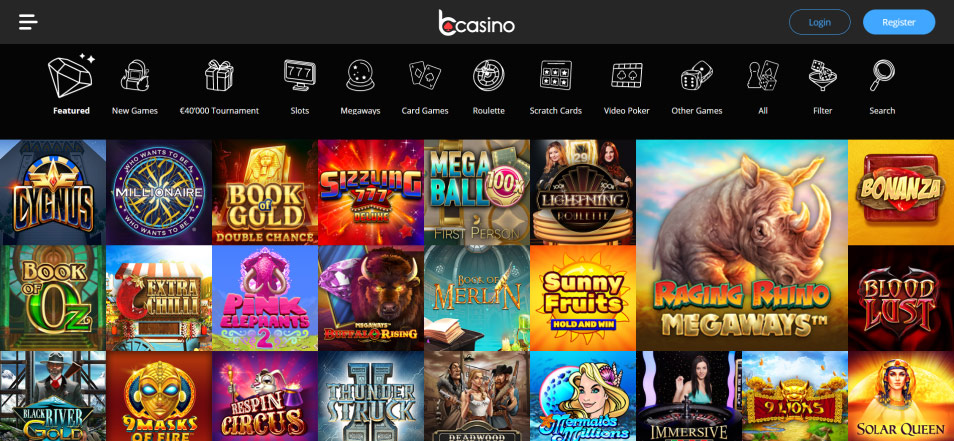Select the Scratch Cards icon
Viewport: 954px width, 441px height.
click(555, 76)
